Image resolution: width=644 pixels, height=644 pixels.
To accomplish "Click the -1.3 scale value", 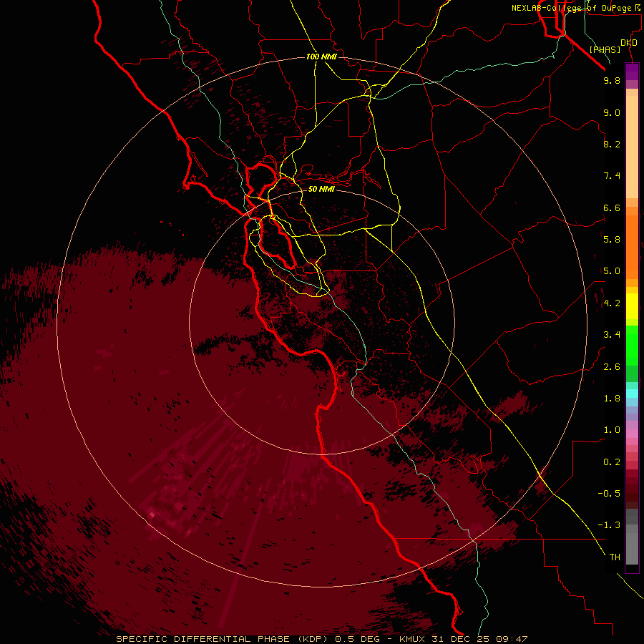I will [609, 525].
